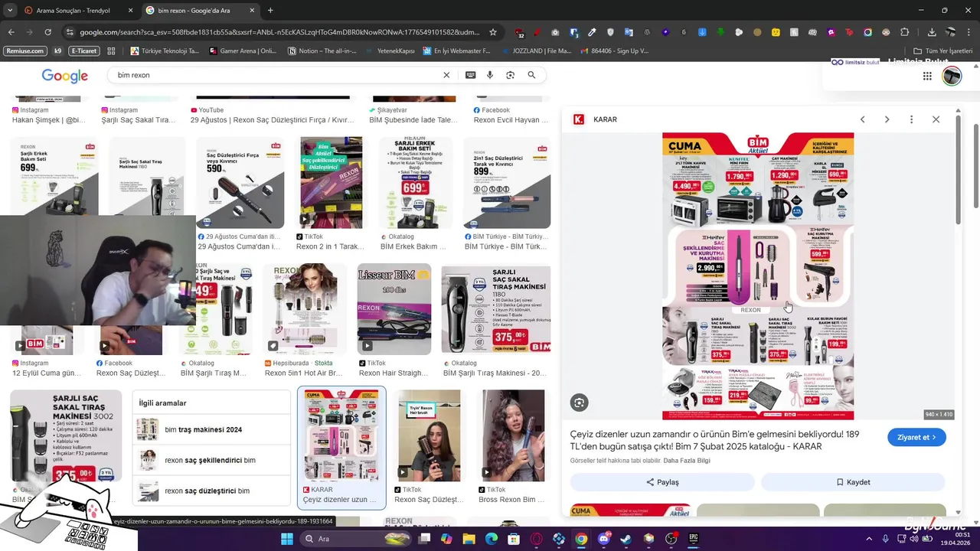The width and height of the screenshot is (980, 551).
Task: Submit search with the magnifier icon
Action: (x=531, y=75)
